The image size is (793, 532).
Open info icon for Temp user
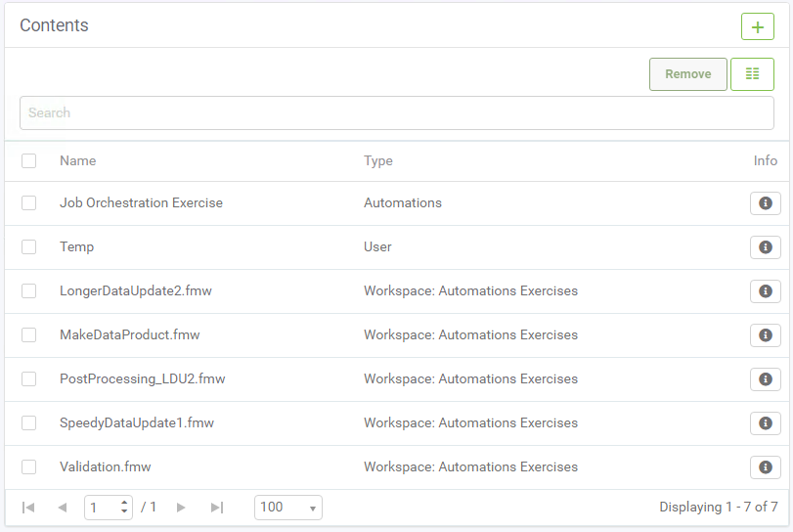click(x=766, y=246)
